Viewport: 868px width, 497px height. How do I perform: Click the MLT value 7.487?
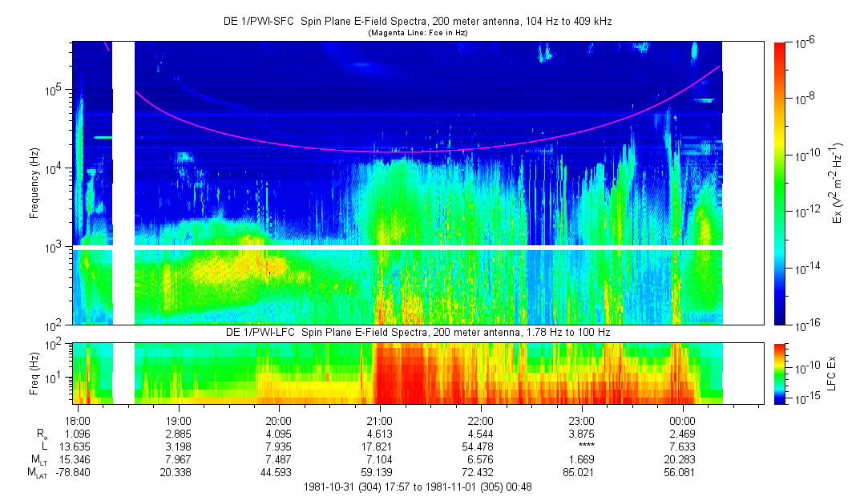pyautogui.click(x=279, y=459)
